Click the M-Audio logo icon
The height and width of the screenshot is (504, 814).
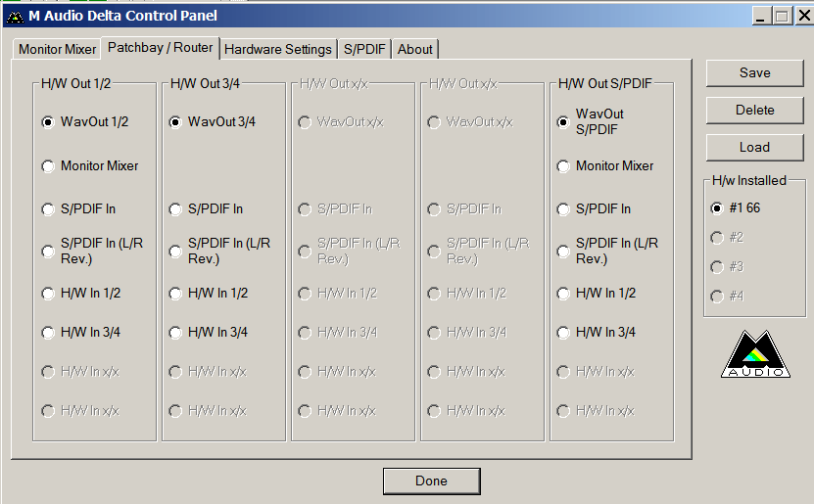tap(753, 355)
